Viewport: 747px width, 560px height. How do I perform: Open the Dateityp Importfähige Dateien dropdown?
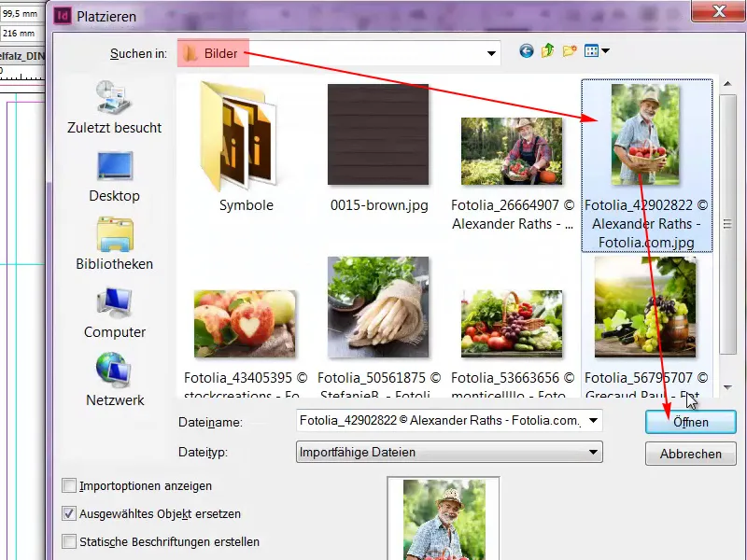pos(449,452)
